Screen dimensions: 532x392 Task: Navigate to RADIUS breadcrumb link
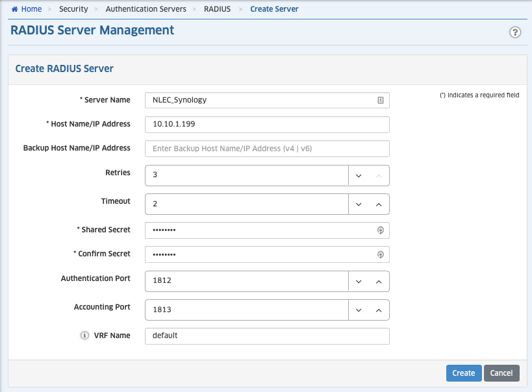click(217, 9)
